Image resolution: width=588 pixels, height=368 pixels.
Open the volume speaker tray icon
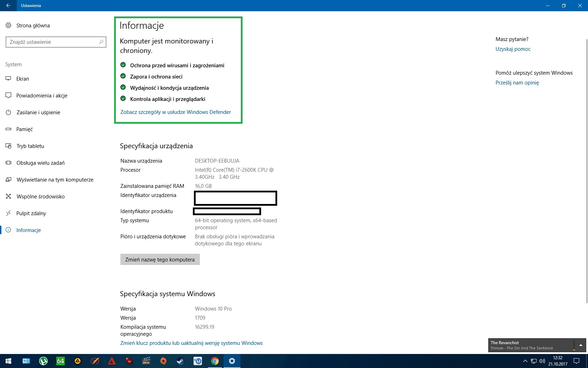(542, 361)
